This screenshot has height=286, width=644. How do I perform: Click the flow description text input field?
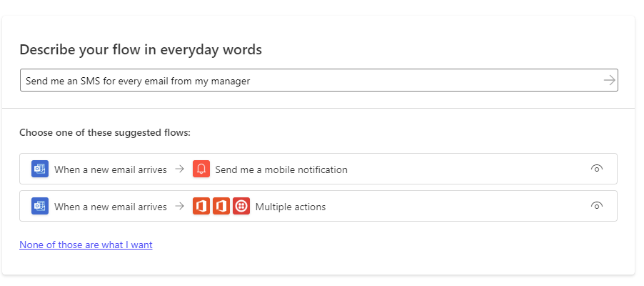(x=307, y=81)
